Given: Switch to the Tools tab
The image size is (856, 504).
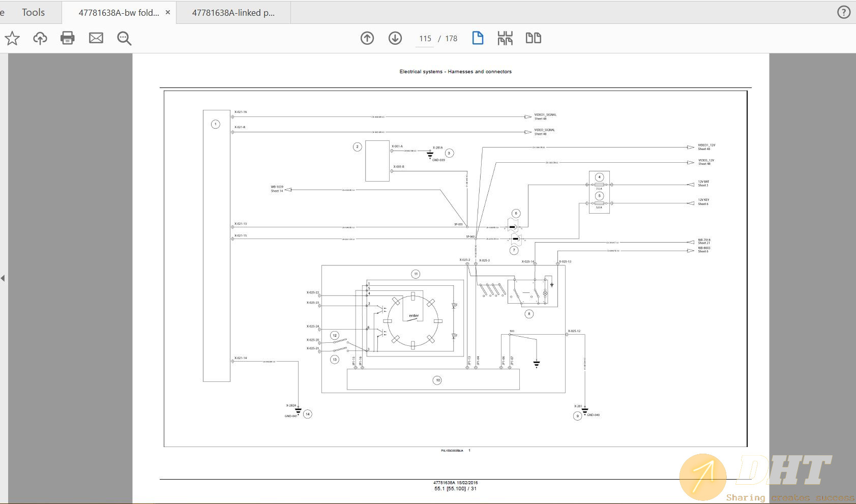Looking at the screenshot, I should (x=33, y=13).
